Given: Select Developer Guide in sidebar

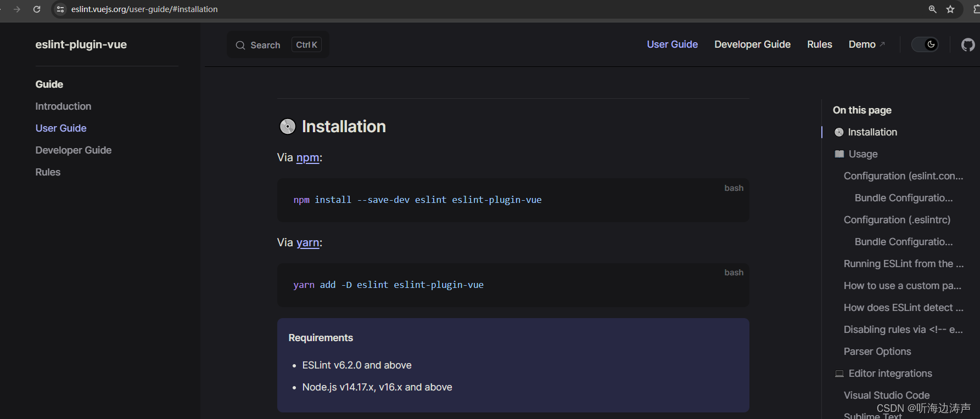Looking at the screenshot, I should [74, 150].
